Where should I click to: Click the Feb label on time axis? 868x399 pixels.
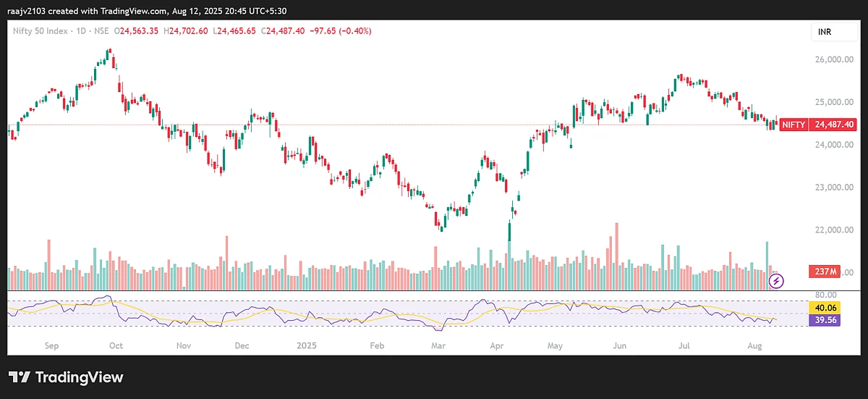click(377, 346)
